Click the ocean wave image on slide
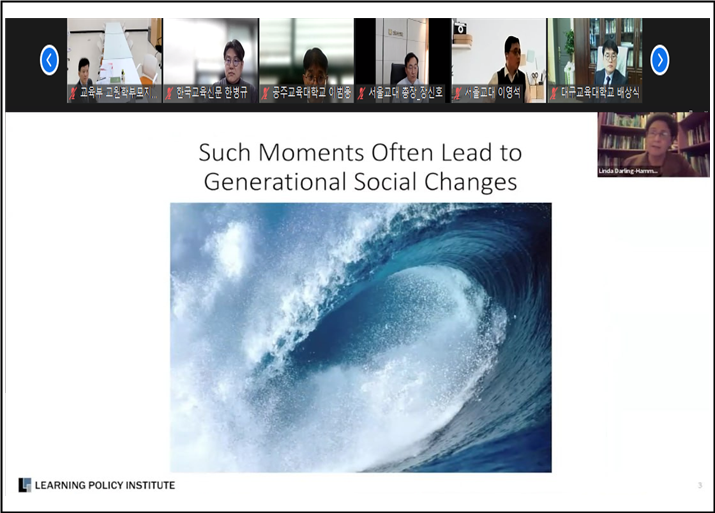 point(360,337)
